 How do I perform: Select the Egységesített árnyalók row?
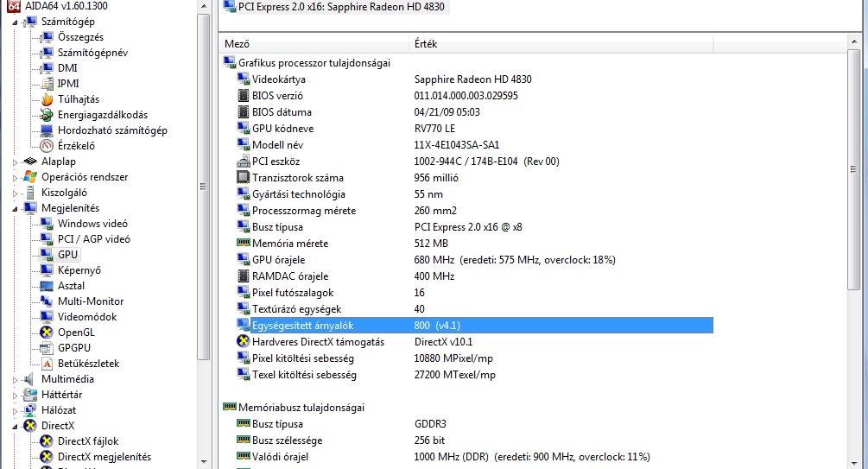(x=475, y=325)
